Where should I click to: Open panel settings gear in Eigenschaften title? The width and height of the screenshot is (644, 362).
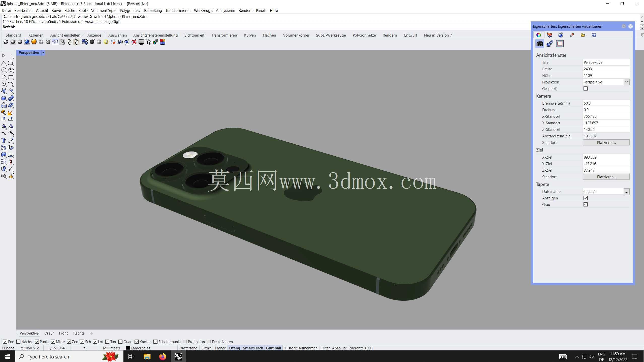click(x=624, y=26)
